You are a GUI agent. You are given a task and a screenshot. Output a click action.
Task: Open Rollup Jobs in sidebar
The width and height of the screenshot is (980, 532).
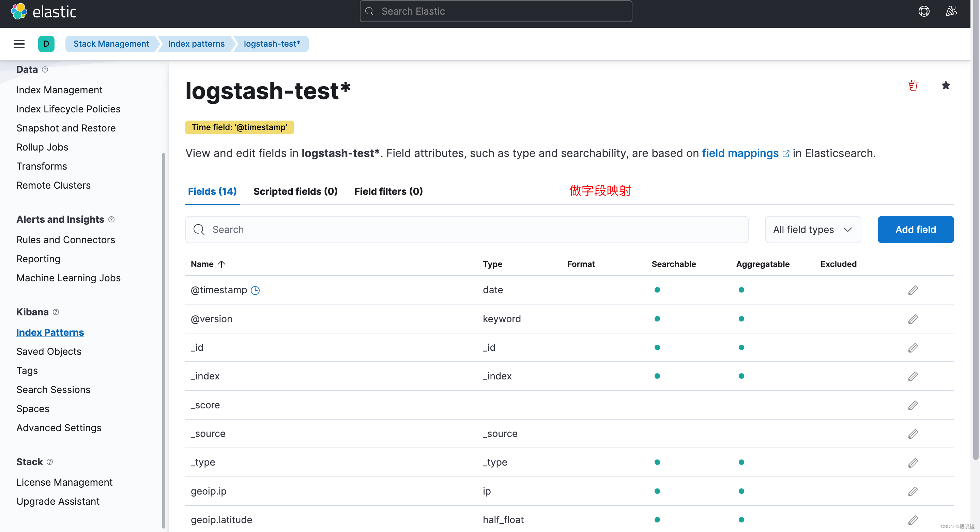(42, 147)
